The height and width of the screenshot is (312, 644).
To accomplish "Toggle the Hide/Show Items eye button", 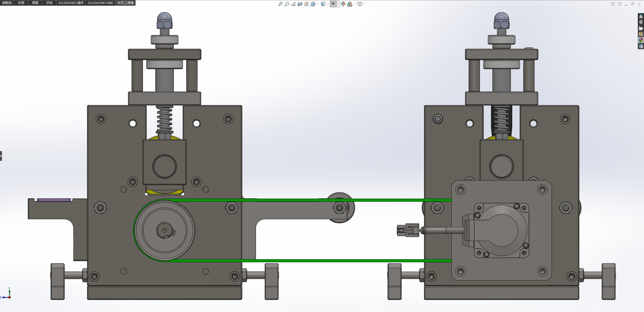I will (x=333, y=4).
